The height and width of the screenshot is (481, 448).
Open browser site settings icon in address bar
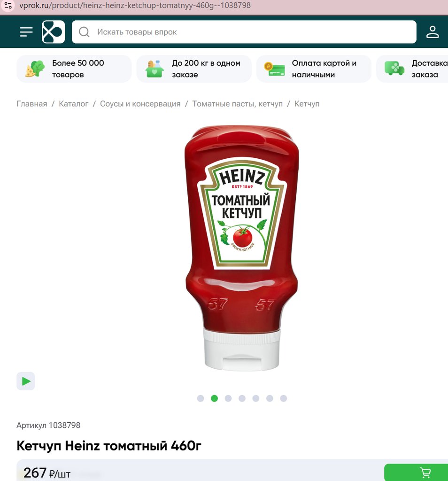tap(8, 6)
